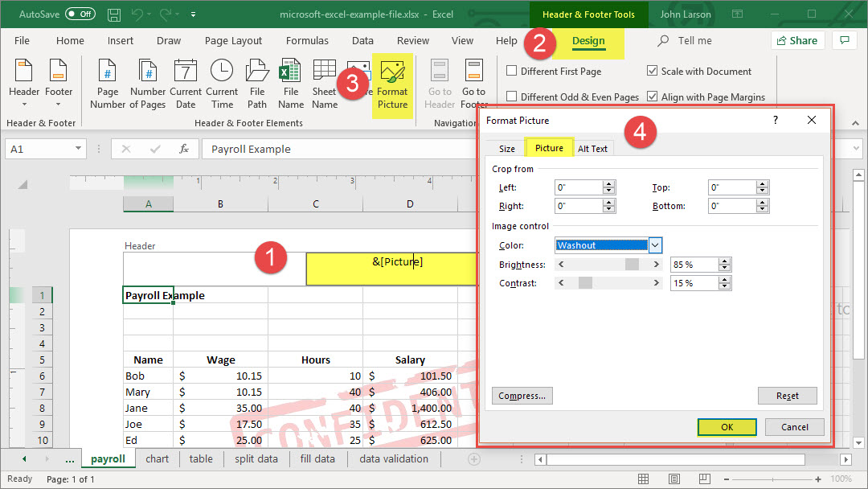Switch to the Size tab

pyautogui.click(x=507, y=149)
